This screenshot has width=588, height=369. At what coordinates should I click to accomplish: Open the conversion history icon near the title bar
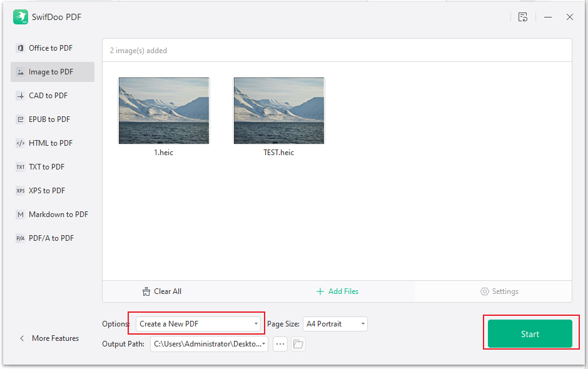tap(523, 17)
